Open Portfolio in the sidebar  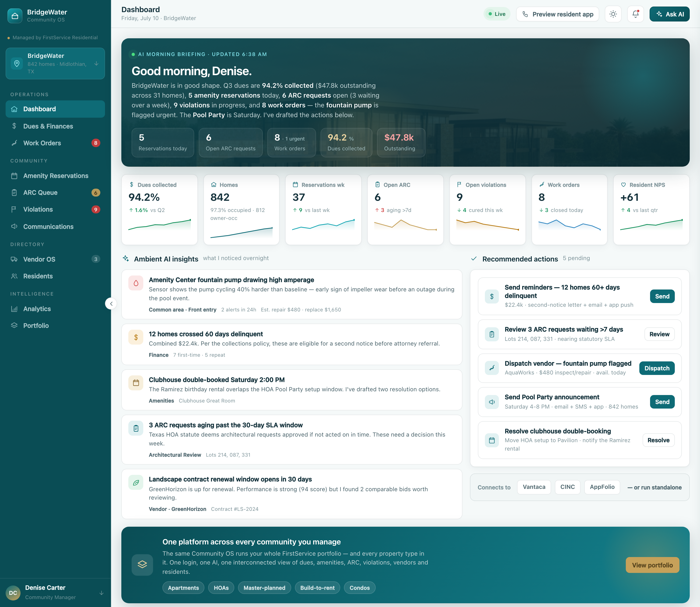[55, 325]
